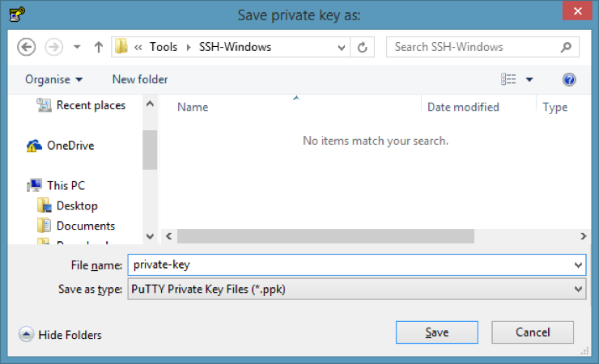Create a New folder
This screenshot has width=599, height=364.
140,79
